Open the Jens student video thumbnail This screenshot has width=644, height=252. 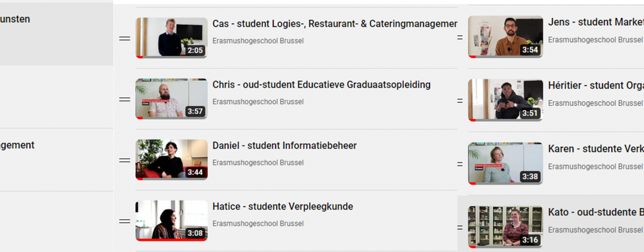[505, 37]
